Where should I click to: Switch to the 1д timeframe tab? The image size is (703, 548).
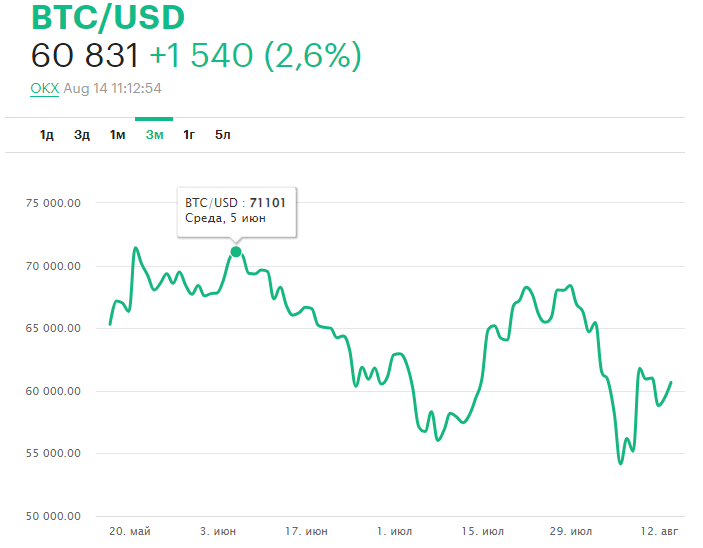pos(47,135)
